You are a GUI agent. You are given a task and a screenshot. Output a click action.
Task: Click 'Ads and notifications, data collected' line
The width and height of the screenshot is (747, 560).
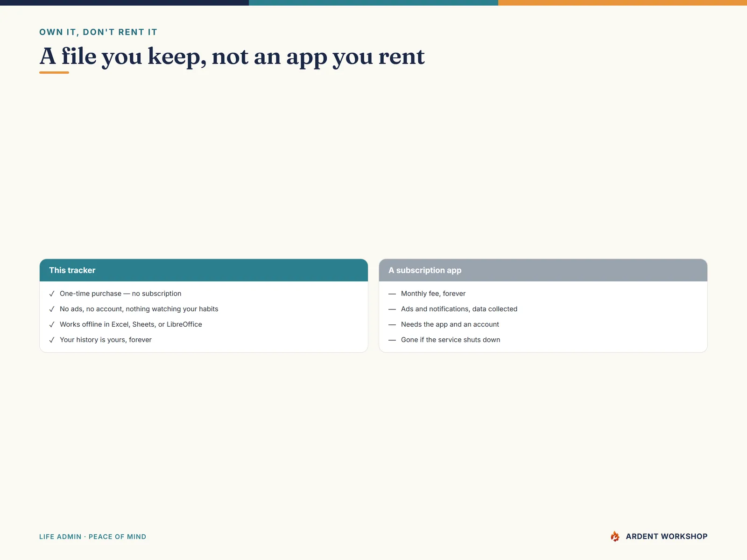coord(459,309)
